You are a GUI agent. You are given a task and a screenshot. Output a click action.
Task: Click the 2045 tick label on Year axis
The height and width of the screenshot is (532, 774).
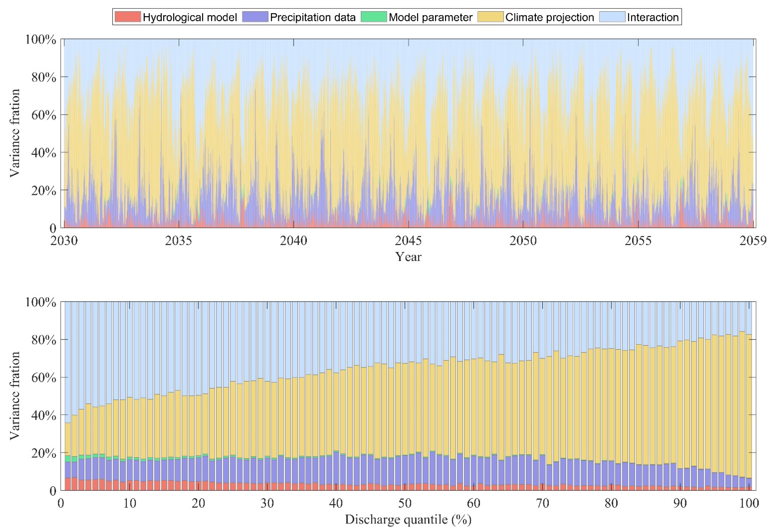408,240
